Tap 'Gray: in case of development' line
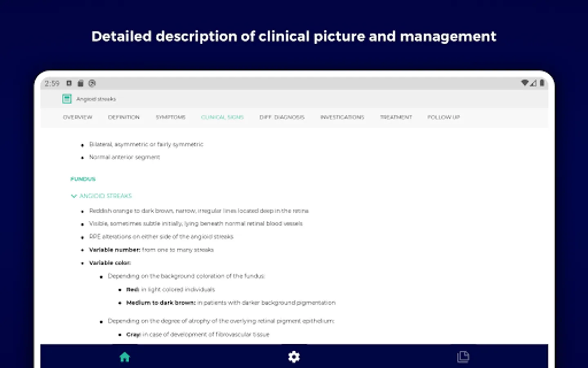The width and height of the screenshot is (588, 368). click(x=198, y=334)
